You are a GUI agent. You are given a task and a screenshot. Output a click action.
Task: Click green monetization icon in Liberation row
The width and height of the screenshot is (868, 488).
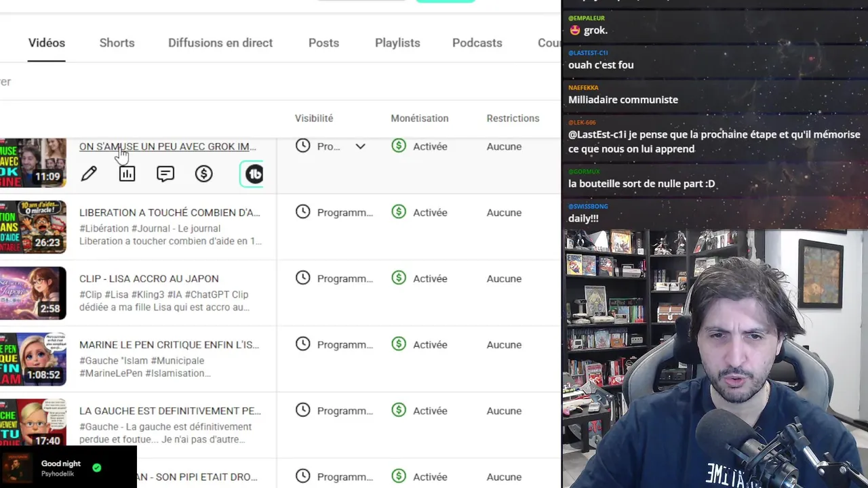pos(399,212)
